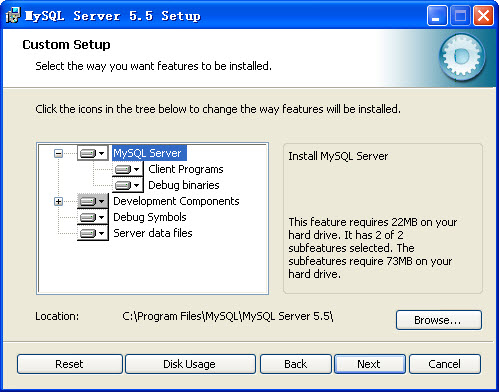Select the Debug binaries tree item

[x=184, y=185]
